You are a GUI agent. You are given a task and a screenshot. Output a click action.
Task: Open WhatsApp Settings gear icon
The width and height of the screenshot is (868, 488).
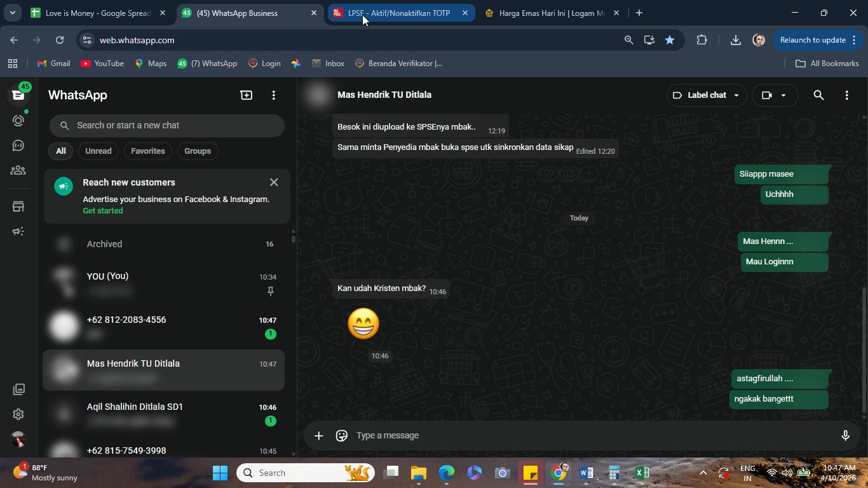[18, 414]
